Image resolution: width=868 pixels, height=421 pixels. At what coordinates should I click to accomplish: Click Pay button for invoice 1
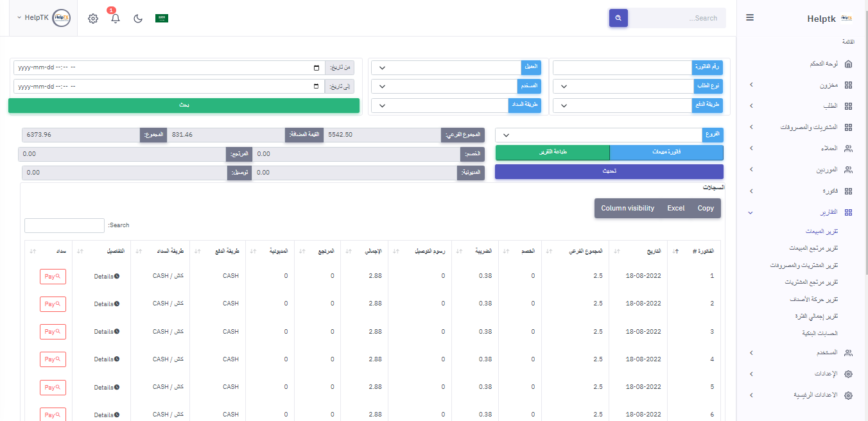(x=53, y=276)
